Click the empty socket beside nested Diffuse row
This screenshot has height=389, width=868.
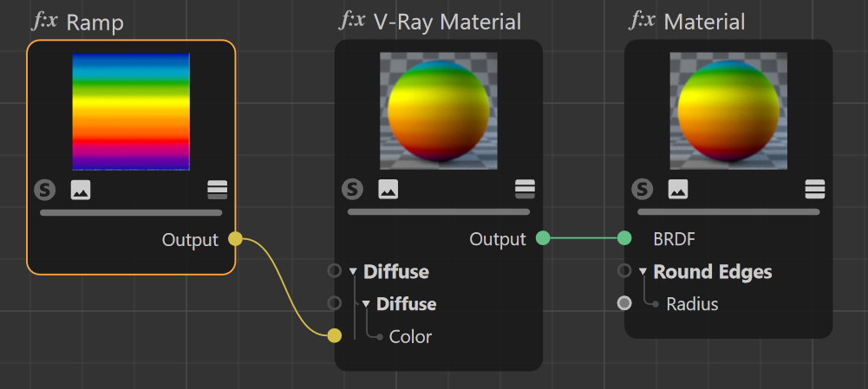[x=335, y=302]
